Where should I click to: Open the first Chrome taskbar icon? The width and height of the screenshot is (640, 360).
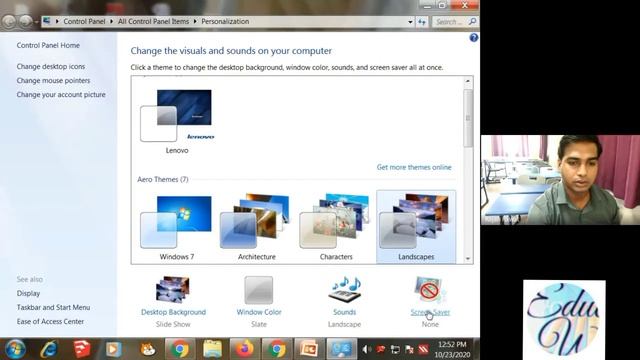[x=180, y=349]
